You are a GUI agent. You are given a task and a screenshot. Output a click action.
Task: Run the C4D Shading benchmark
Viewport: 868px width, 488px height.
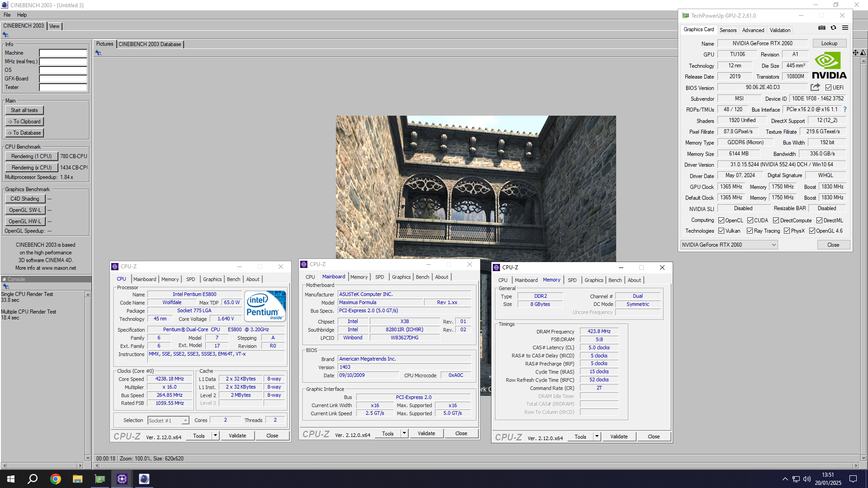(25, 199)
